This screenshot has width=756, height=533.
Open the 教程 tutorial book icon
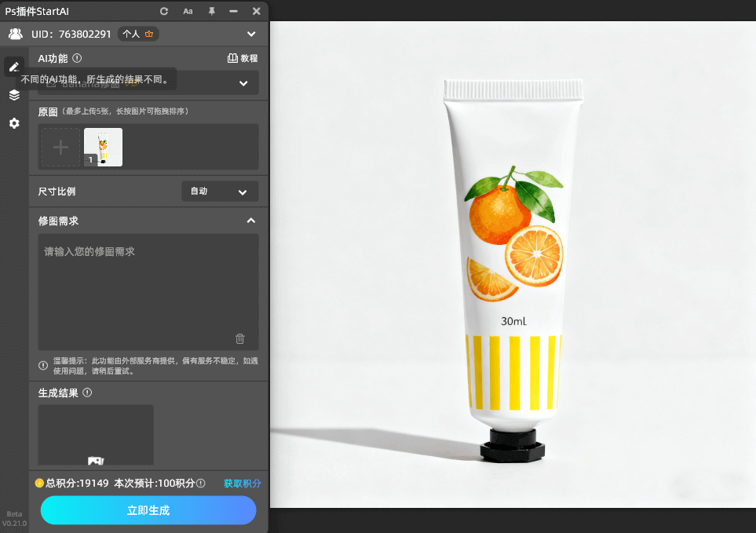click(232, 58)
